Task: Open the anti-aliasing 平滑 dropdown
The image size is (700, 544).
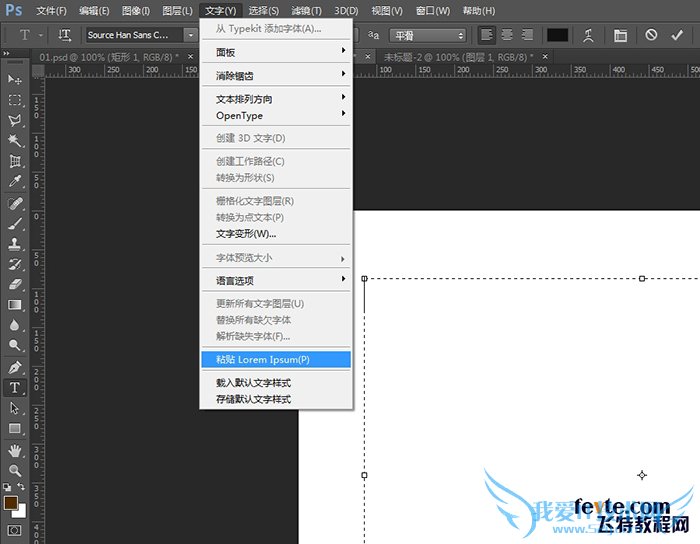Action: click(x=428, y=35)
